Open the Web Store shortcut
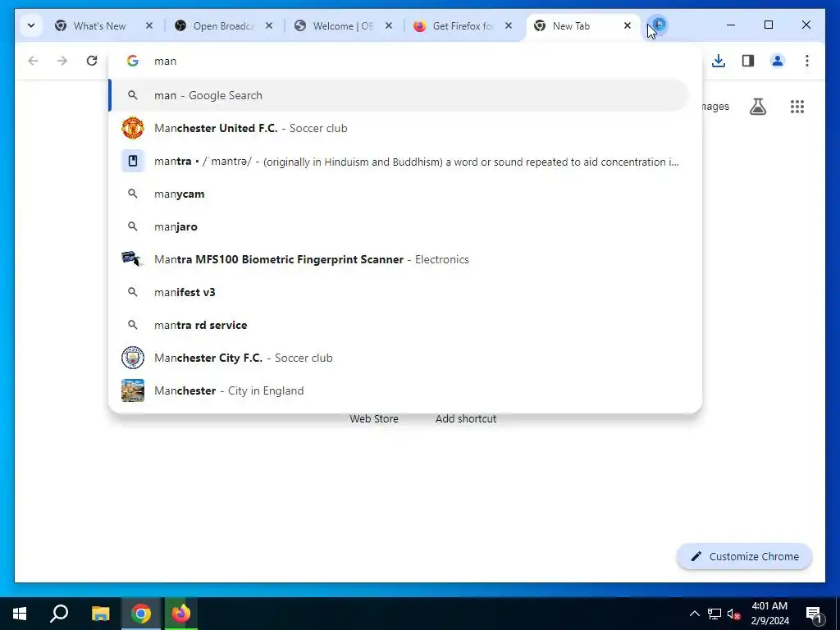The height and width of the screenshot is (630, 840). click(x=374, y=419)
